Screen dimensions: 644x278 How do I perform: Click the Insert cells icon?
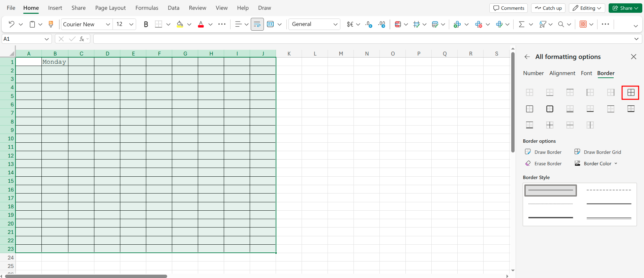click(x=457, y=24)
